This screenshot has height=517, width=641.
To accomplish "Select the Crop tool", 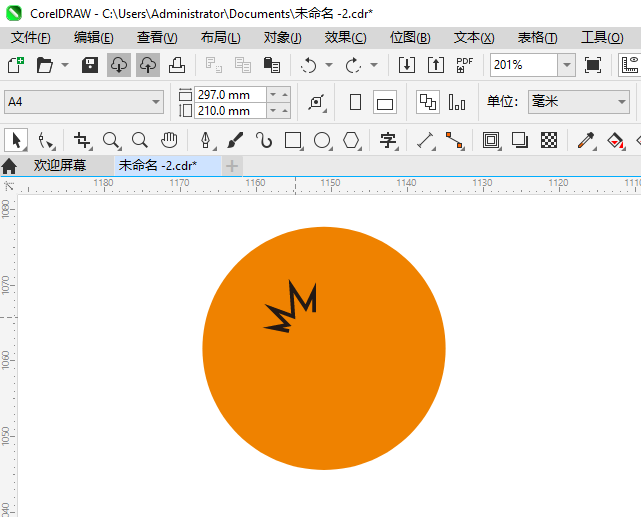I will (82, 141).
